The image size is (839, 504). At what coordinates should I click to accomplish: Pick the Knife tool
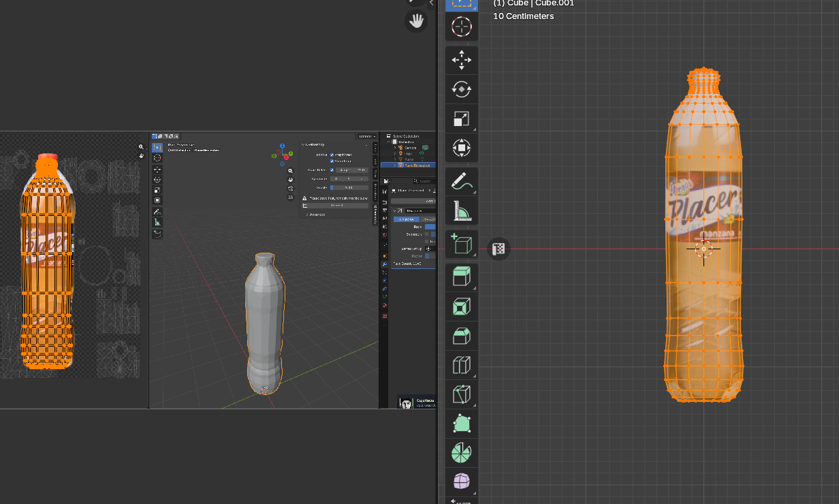tap(461, 394)
